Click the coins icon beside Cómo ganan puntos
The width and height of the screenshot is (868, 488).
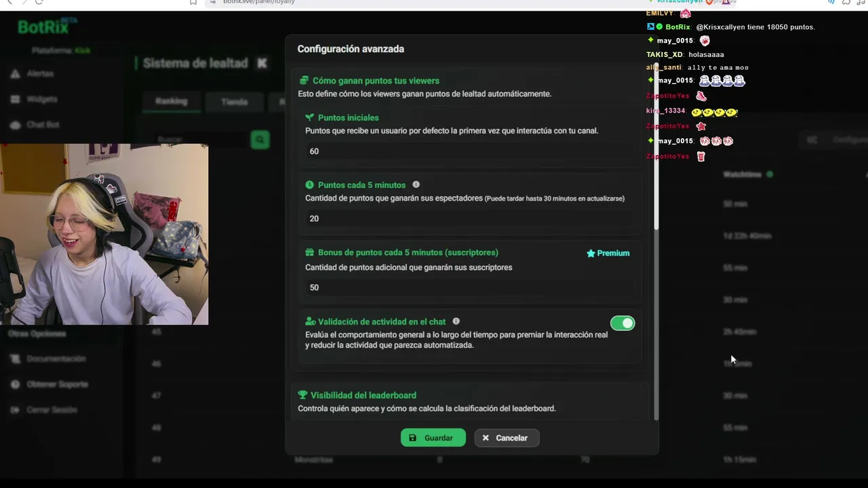coord(304,81)
